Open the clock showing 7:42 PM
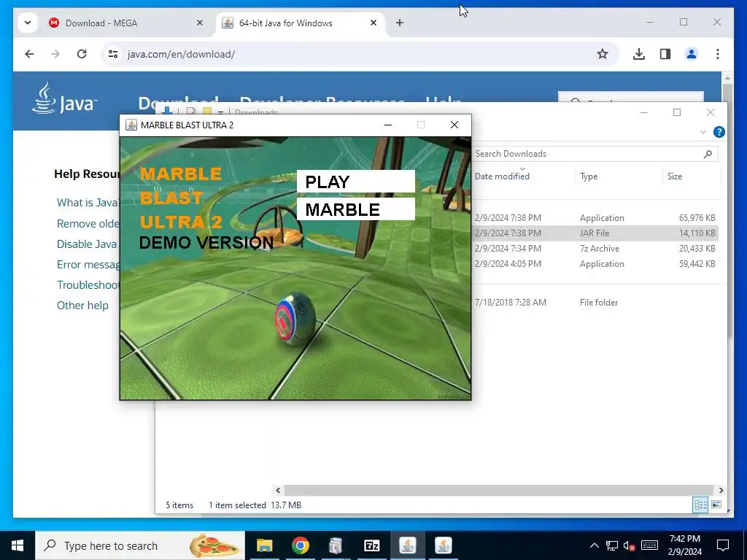Image resolution: width=747 pixels, height=560 pixels. [x=684, y=545]
